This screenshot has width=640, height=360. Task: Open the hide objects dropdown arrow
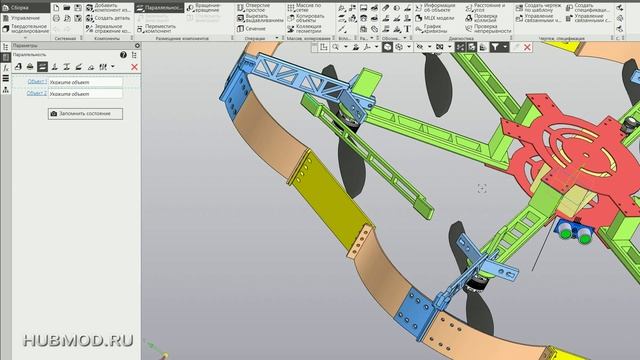click(x=429, y=47)
